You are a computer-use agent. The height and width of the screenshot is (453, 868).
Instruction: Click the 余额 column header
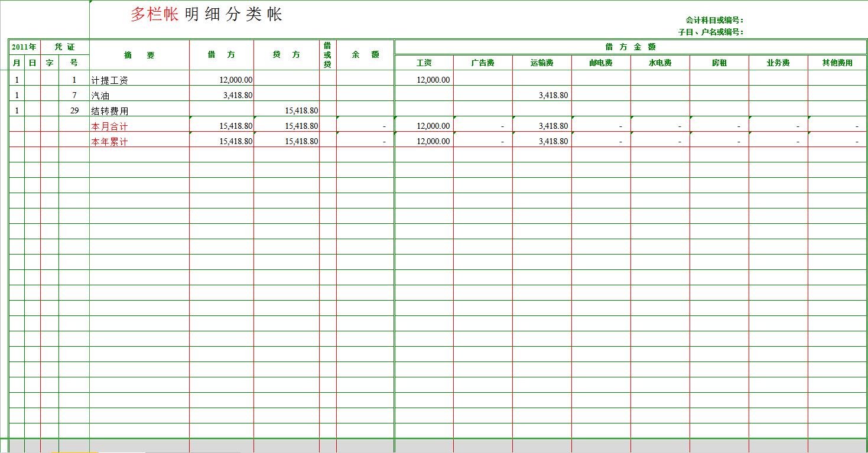pyautogui.click(x=362, y=54)
